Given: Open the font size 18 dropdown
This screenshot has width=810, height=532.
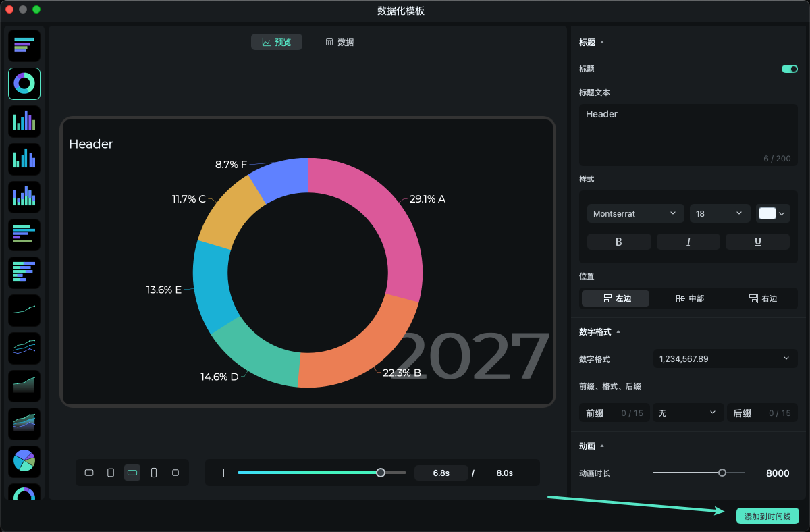Looking at the screenshot, I should coord(720,213).
